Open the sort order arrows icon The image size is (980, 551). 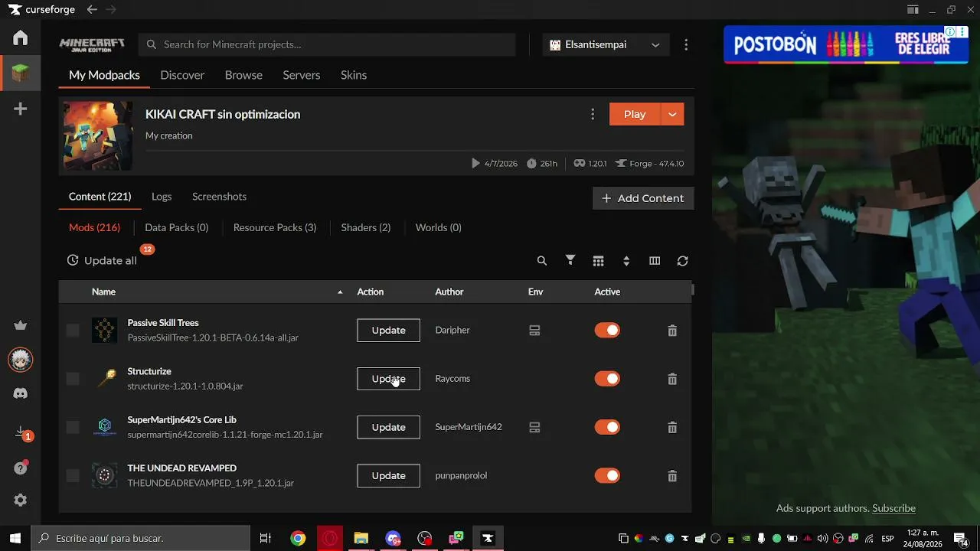click(x=626, y=261)
